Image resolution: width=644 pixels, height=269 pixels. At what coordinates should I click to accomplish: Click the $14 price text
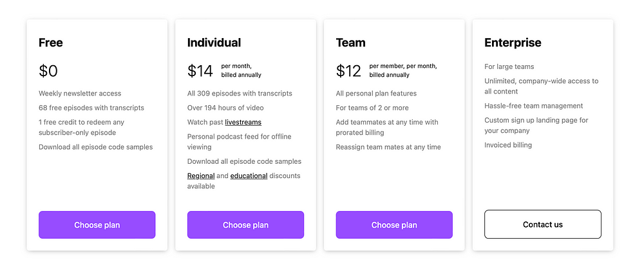point(200,71)
